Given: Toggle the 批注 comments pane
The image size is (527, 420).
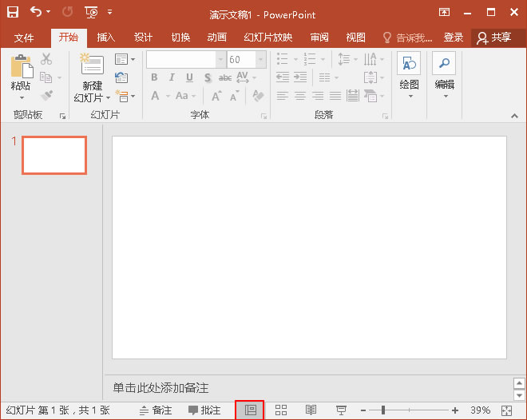Looking at the screenshot, I should (204, 410).
